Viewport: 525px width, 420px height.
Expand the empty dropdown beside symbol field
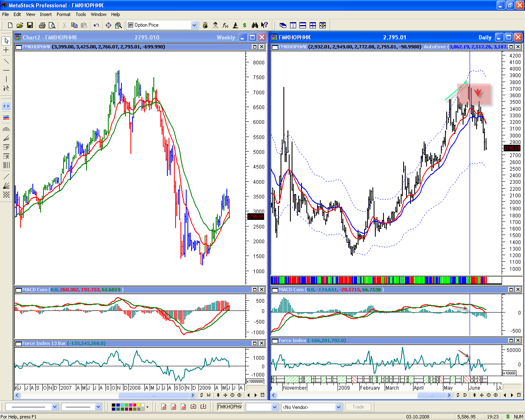[274, 407]
